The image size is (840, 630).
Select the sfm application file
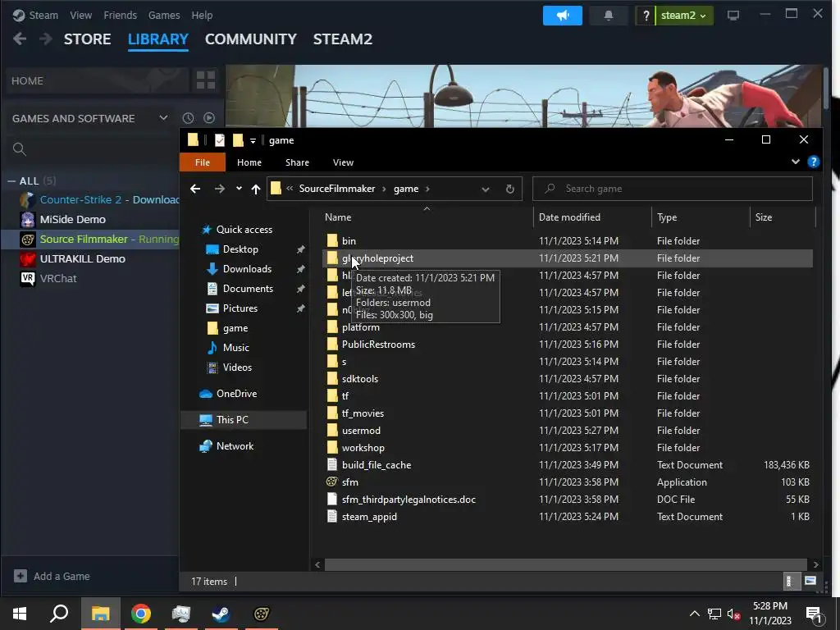tap(349, 482)
